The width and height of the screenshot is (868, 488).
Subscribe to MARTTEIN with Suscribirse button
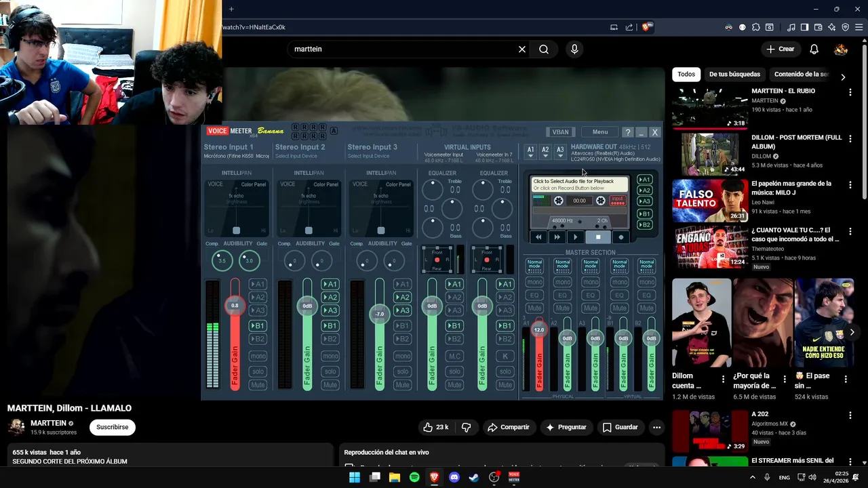click(112, 427)
